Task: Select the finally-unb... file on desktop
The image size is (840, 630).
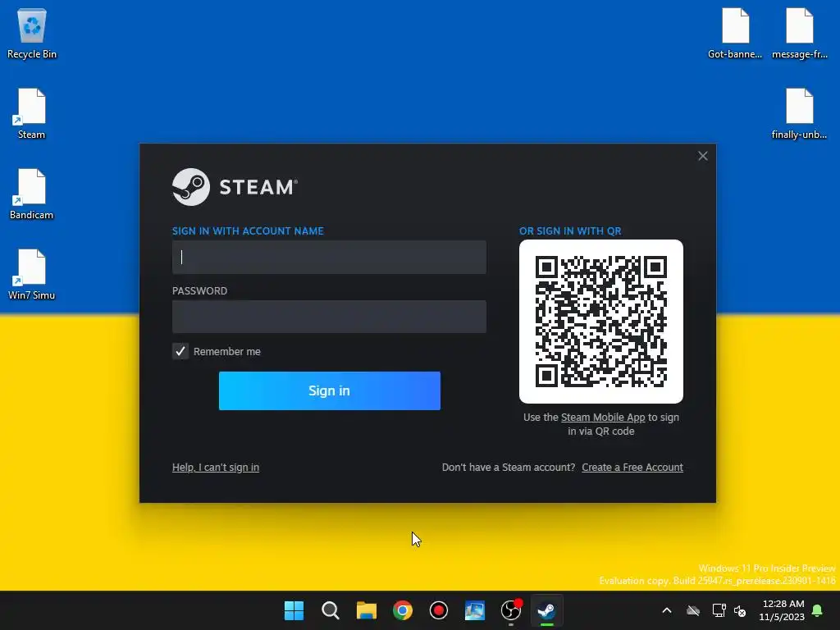Action: point(799,113)
